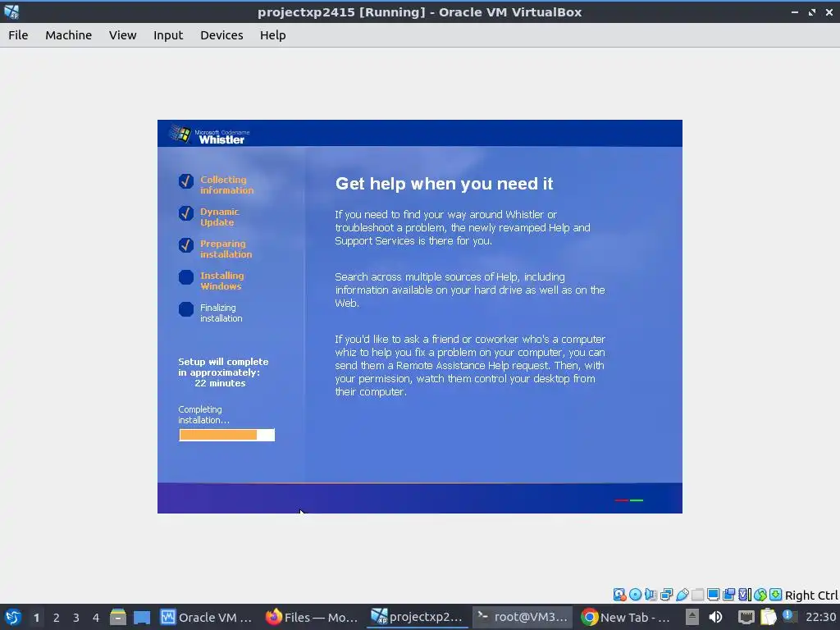Switch to Oracle VM Manager taskbar entry
The image size is (840, 630).
point(206,617)
